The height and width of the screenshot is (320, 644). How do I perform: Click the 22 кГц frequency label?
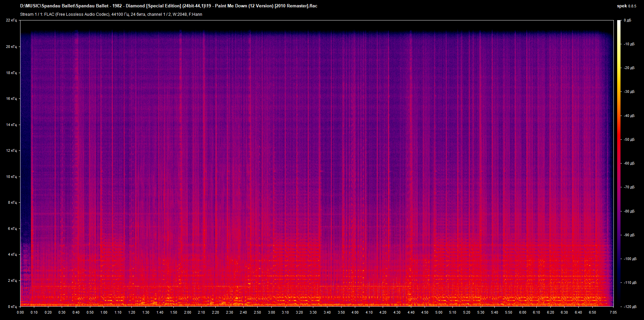pyautogui.click(x=11, y=20)
